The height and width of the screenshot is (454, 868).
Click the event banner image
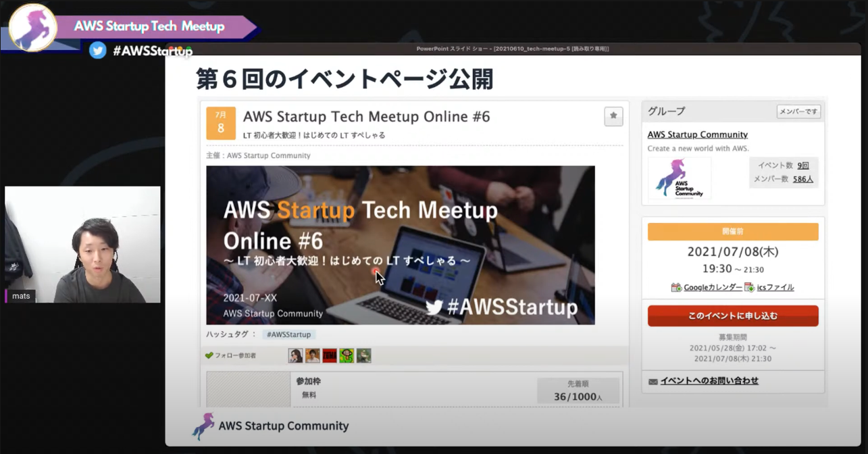click(401, 245)
